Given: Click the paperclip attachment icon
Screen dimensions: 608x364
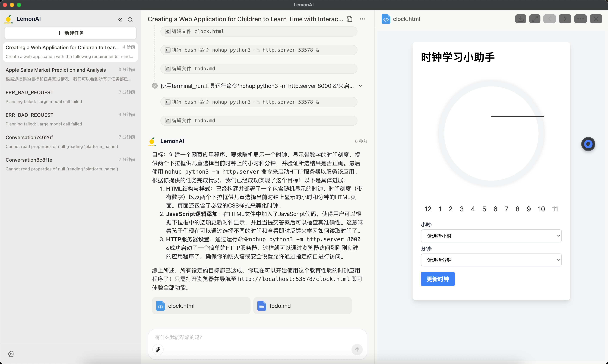Looking at the screenshot, I should click(x=158, y=350).
